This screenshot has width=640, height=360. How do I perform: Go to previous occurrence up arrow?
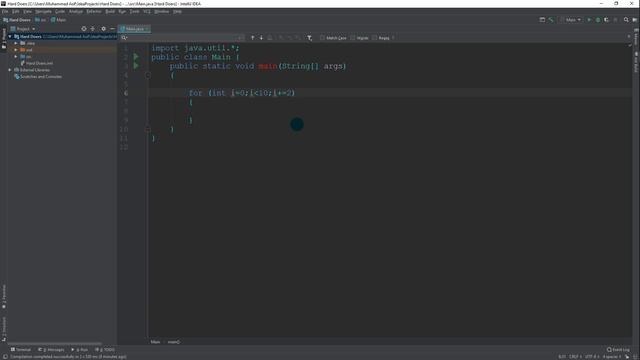click(x=252, y=38)
